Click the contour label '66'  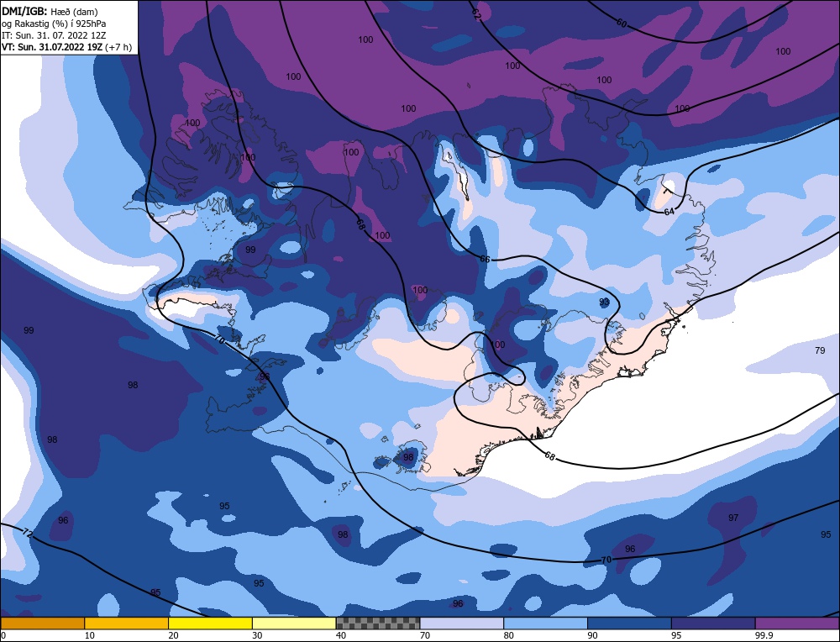coord(485,259)
